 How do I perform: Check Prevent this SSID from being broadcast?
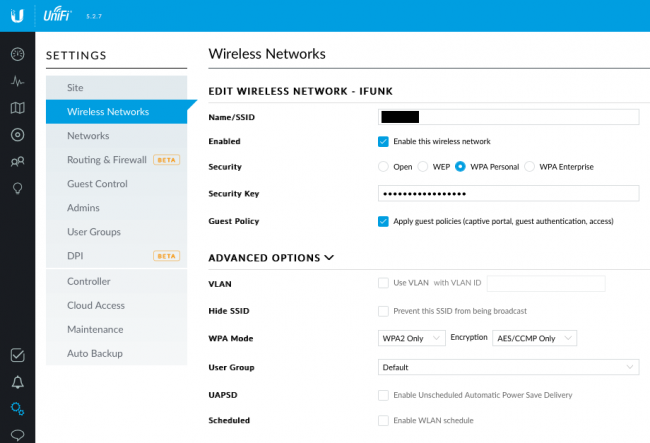click(383, 311)
